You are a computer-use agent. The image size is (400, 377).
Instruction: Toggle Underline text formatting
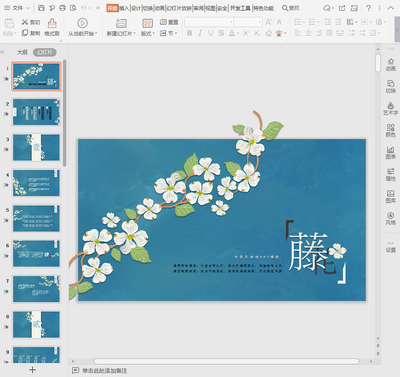pos(210,33)
